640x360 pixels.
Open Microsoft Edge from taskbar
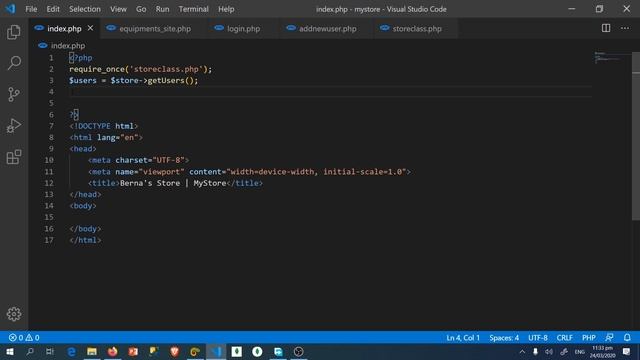pyautogui.click(x=71, y=351)
